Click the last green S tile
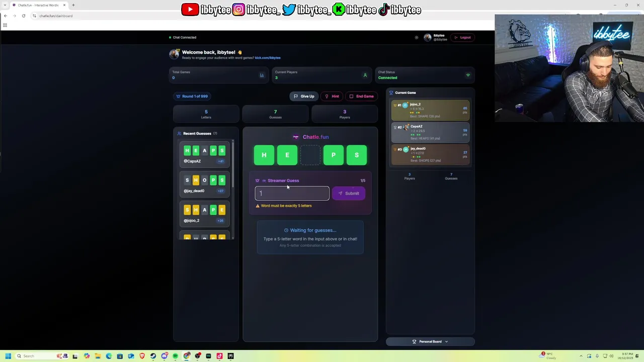 (x=357, y=155)
